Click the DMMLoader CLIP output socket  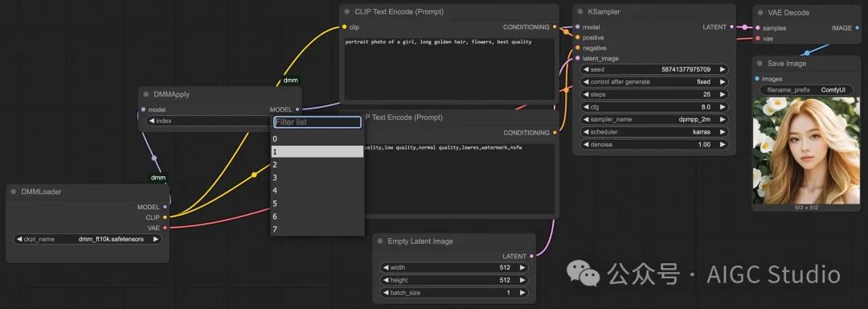point(165,217)
